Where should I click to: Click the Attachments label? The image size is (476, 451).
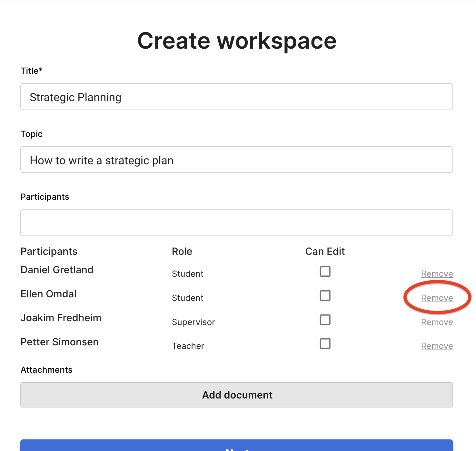pyautogui.click(x=46, y=370)
